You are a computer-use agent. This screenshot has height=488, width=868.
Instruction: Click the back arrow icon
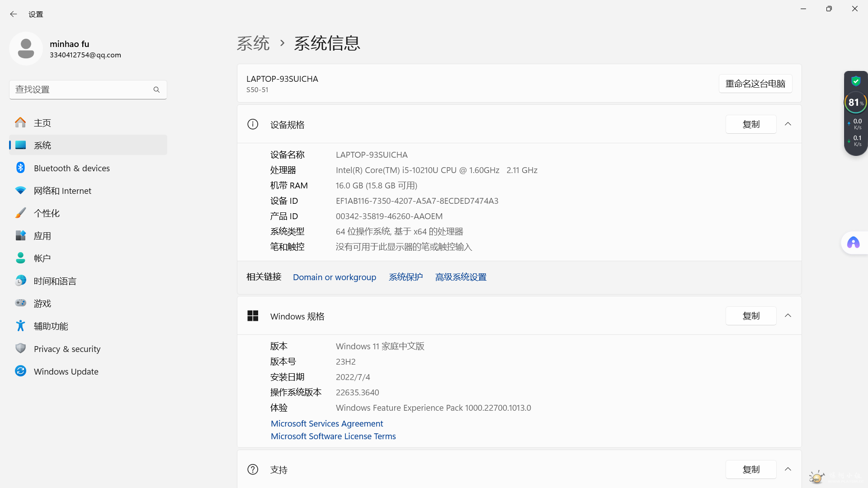coord(13,14)
